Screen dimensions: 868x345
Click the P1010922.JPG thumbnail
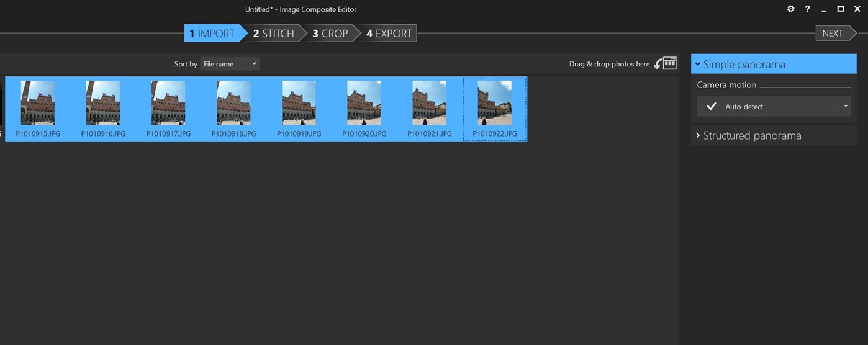tap(495, 104)
